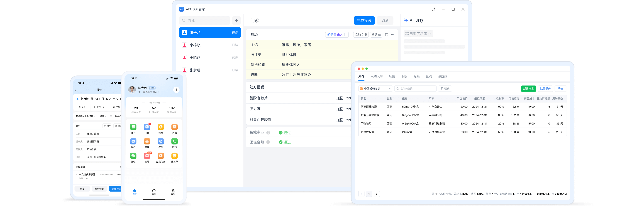Click the refresh icon in ABC诊所管家 title bar

(433, 9)
